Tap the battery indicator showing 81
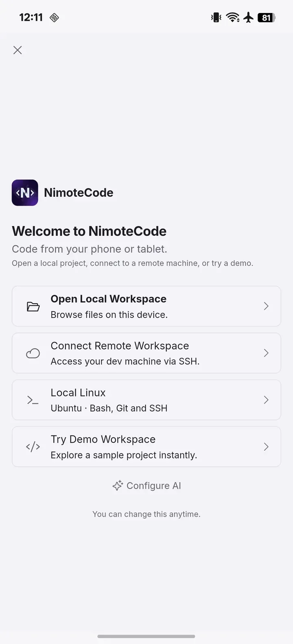Viewport: 293px width, 644px height. 267,17
